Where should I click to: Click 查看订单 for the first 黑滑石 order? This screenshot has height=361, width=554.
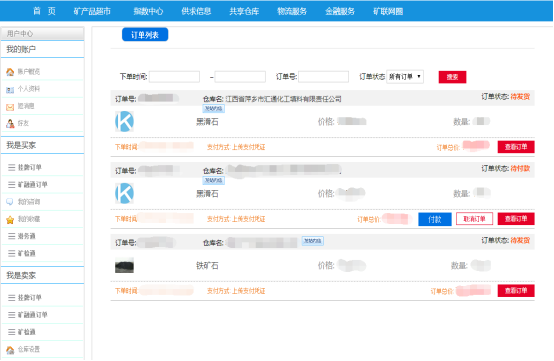pyautogui.click(x=516, y=147)
